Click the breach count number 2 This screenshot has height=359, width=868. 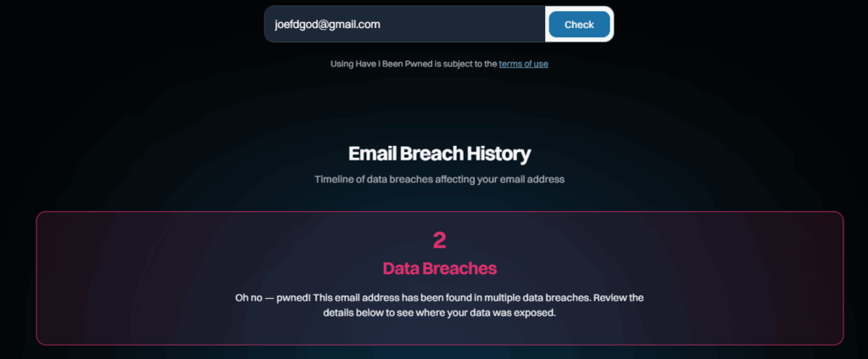click(x=439, y=240)
